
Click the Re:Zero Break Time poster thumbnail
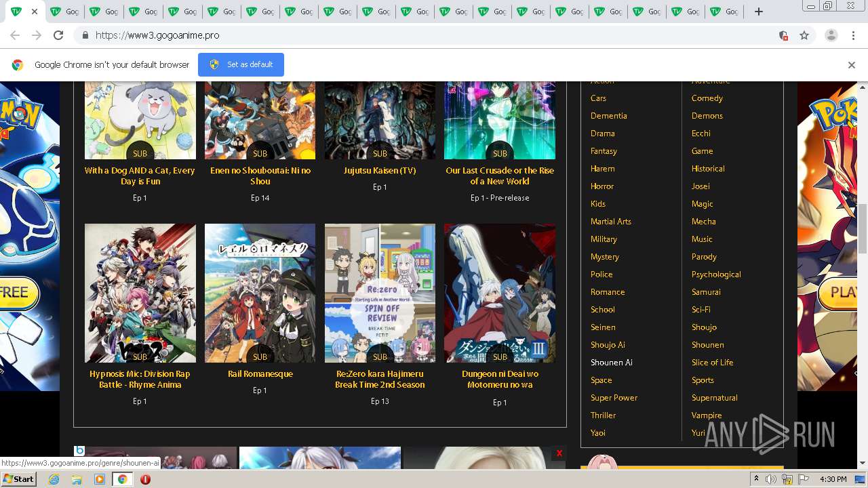point(380,293)
